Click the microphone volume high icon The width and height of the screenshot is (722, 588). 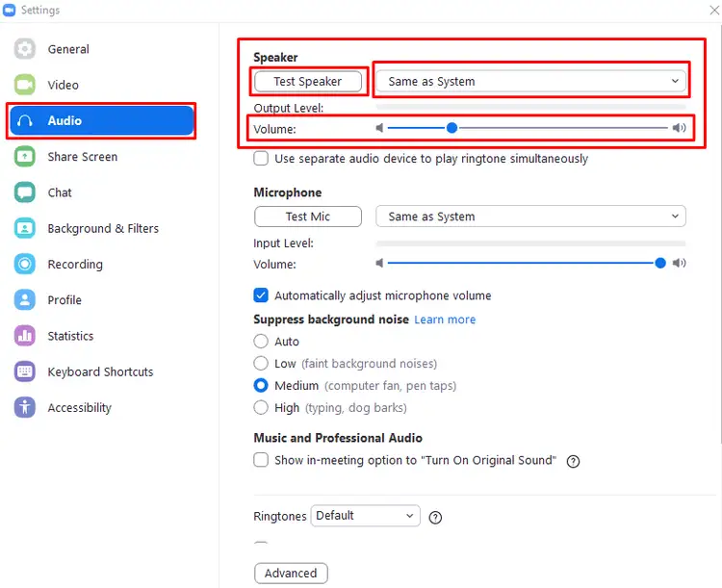click(680, 263)
